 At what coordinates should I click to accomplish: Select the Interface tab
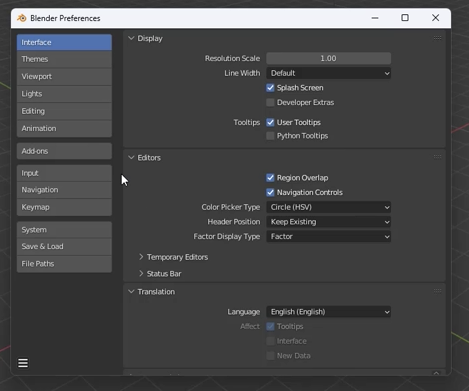pyautogui.click(x=64, y=42)
